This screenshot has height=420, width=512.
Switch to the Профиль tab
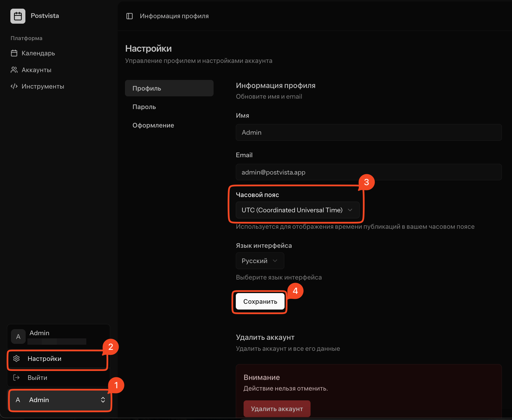click(x=169, y=88)
